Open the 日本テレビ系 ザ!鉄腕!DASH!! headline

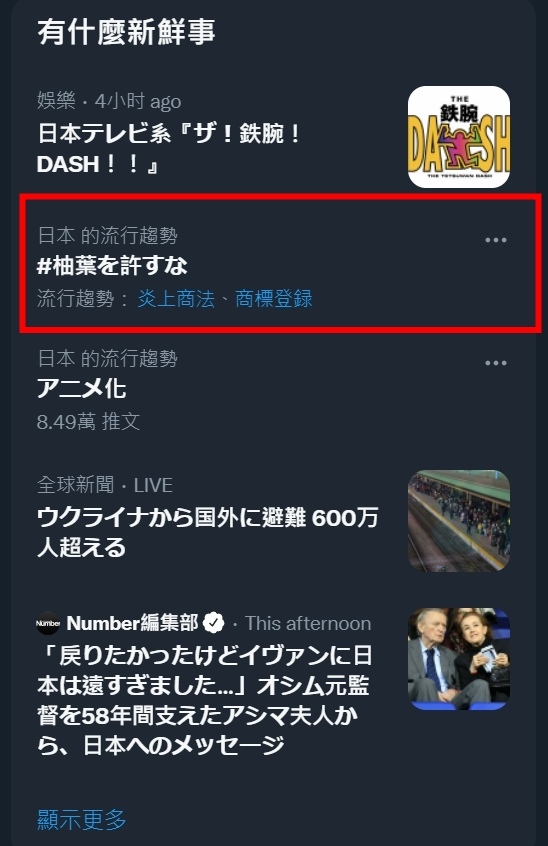point(169,148)
